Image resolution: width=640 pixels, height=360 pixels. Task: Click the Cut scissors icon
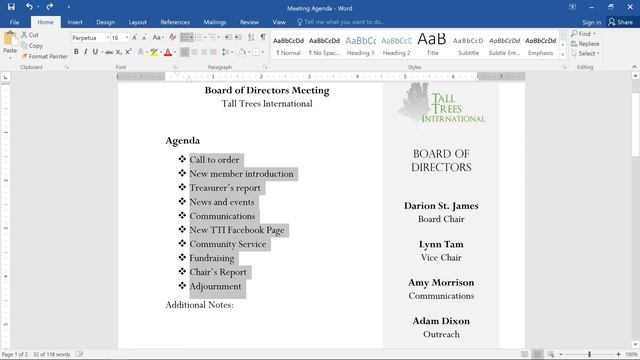point(24,35)
